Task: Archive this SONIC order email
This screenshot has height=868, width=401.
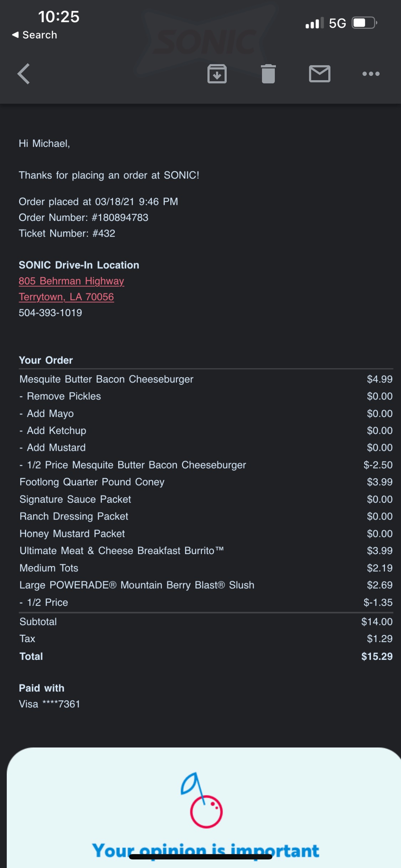Action: 217,74
